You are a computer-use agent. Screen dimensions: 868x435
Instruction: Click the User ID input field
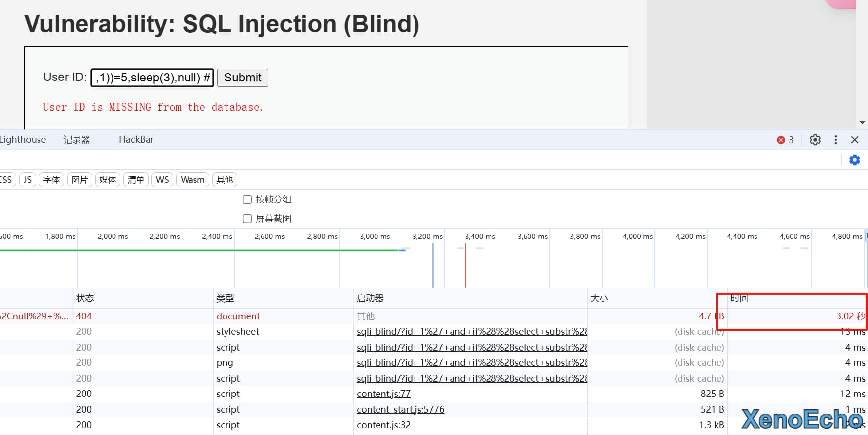[x=152, y=78]
